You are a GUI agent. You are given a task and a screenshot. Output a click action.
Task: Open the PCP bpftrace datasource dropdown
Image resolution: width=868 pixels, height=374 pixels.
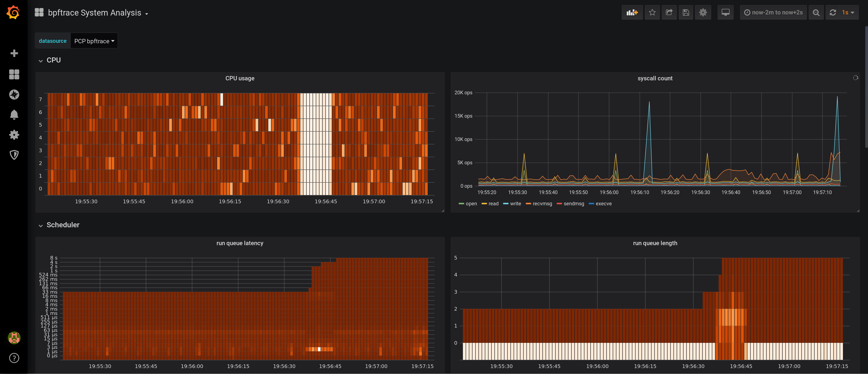(x=94, y=41)
